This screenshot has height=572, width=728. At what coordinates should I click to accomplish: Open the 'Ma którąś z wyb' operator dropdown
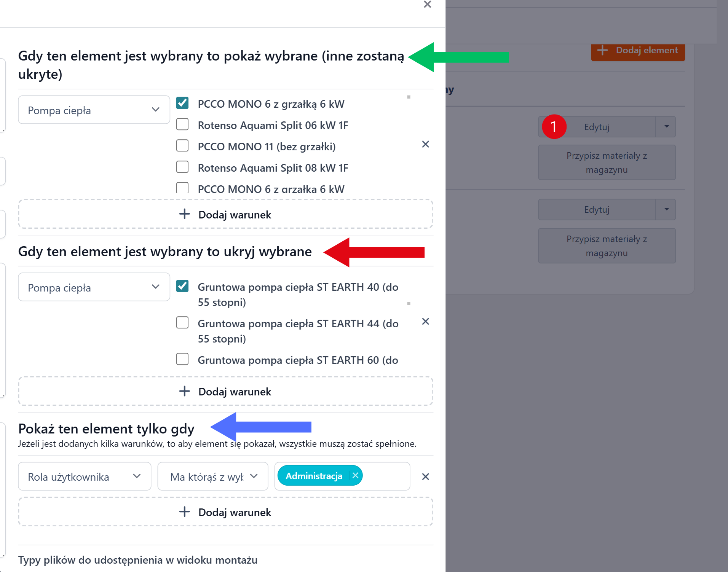(212, 476)
